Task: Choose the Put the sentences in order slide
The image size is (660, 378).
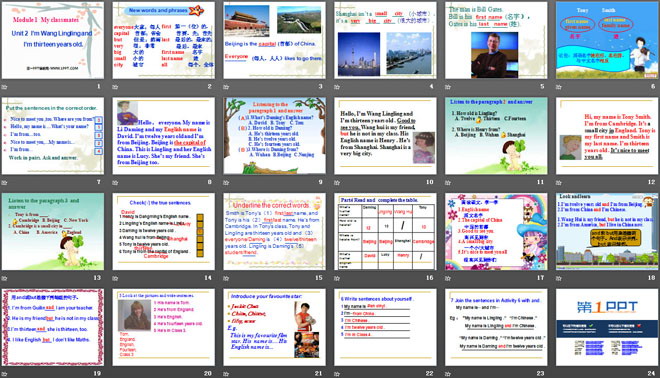Action: (53, 136)
